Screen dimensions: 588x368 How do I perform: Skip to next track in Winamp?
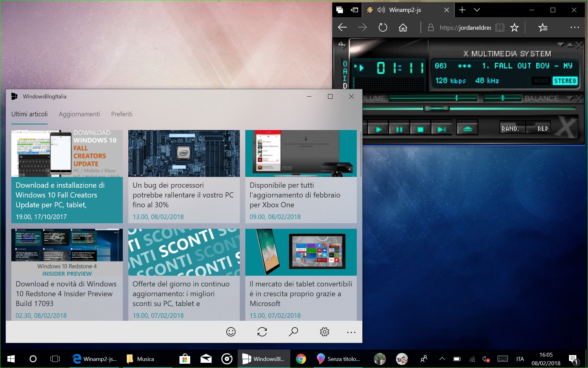[x=441, y=129]
